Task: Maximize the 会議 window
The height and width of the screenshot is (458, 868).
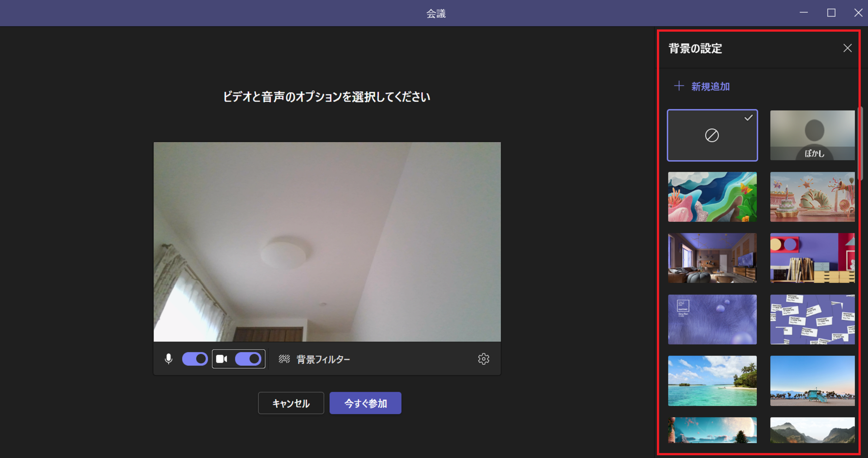Action: (x=831, y=13)
